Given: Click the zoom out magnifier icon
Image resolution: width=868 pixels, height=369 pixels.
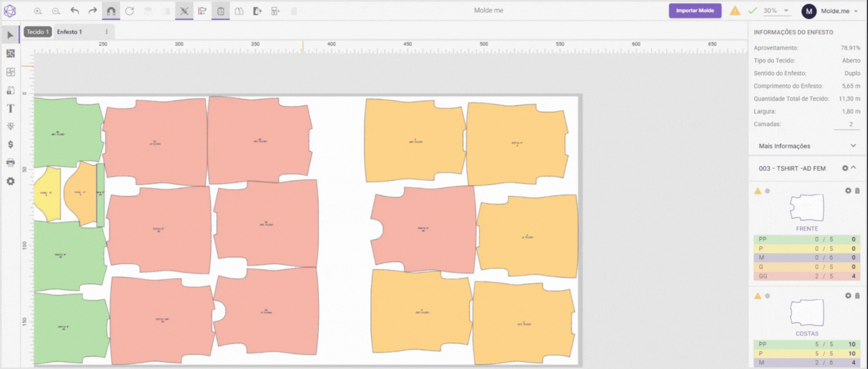Looking at the screenshot, I should [x=56, y=11].
